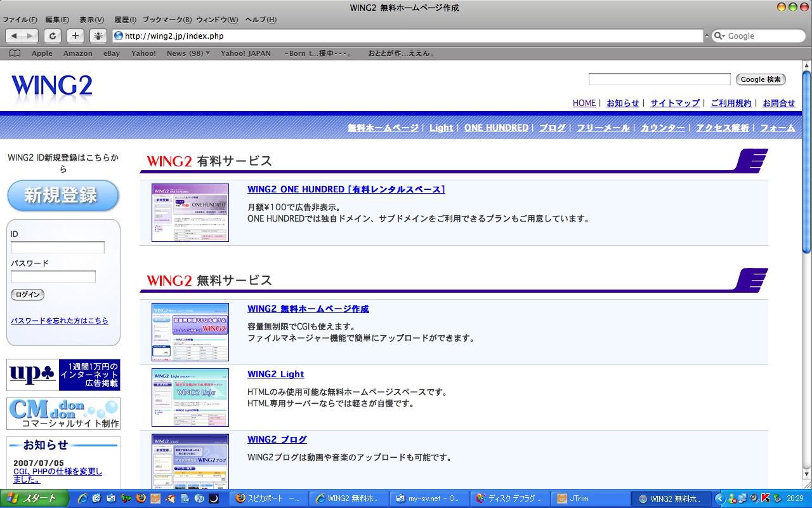
Task: Open the Windows スタート menu
Action: (x=34, y=498)
